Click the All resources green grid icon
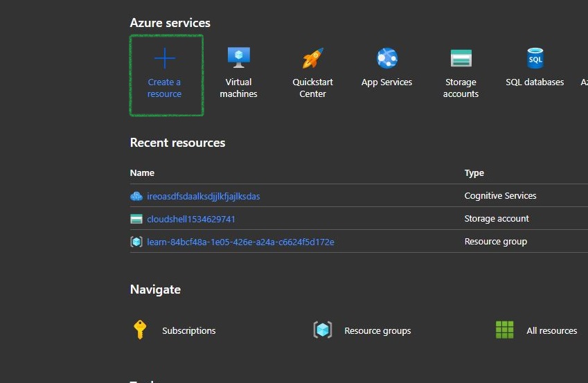 pyautogui.click(x=505, y=330)
